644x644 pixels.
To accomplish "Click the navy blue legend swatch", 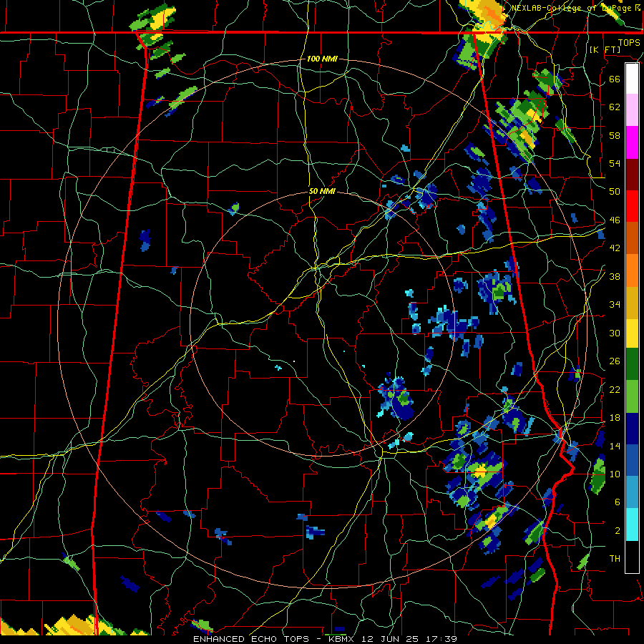I will [x=632, y=429].
